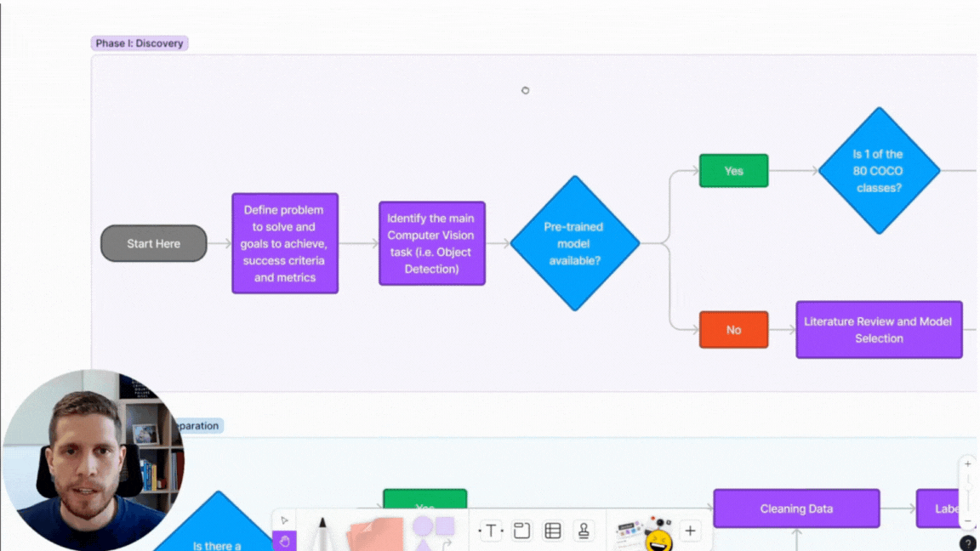Zoom in using the plus on zoom control

pyautogui.click(x=967, y=463)
